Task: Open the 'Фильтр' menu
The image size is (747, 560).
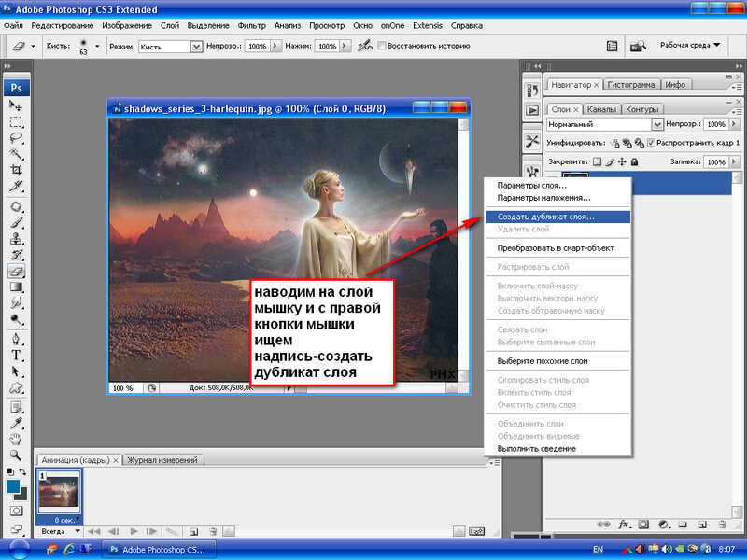Action: point(252,25)
